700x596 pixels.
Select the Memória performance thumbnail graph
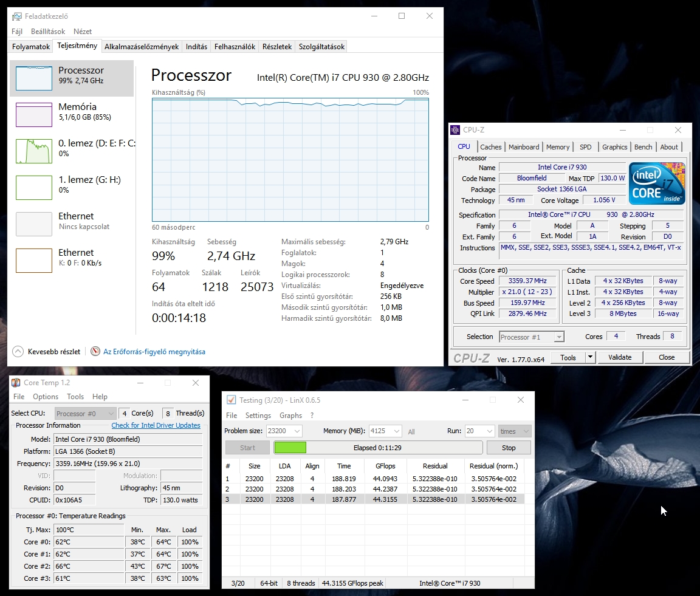[x=34, y=115]
